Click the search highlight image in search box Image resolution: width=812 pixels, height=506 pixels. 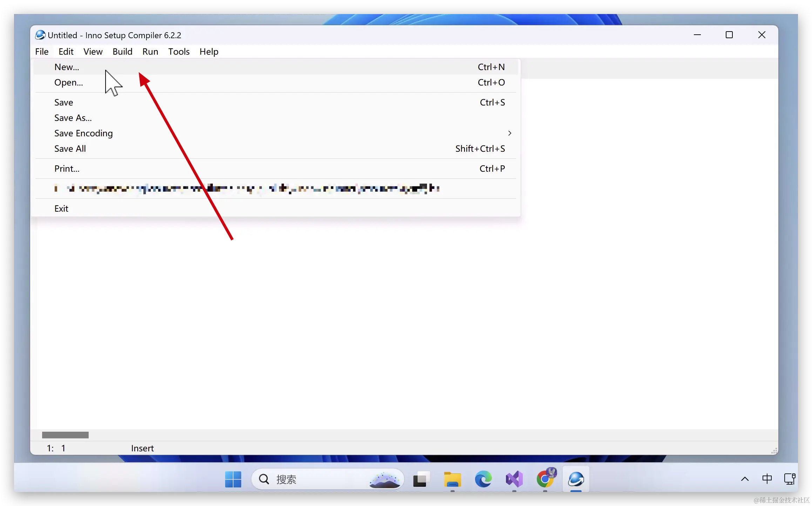click(x=385, y=480)
